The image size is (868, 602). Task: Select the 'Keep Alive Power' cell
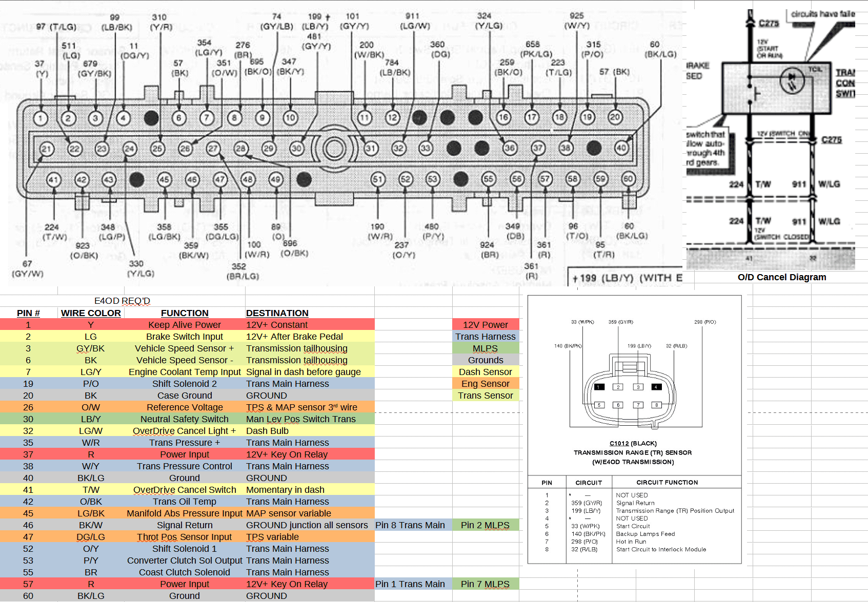(x=185, y=325)
